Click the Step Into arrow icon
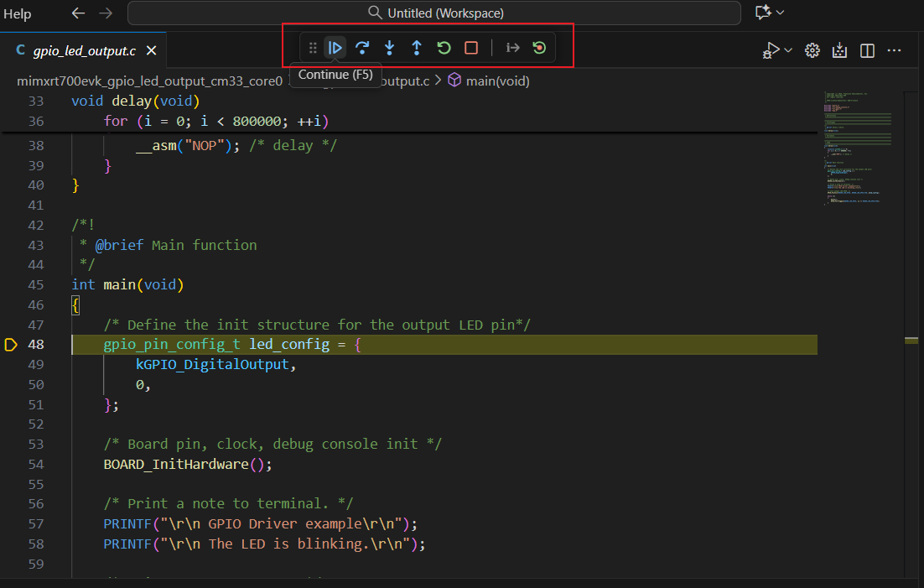 coord(389,48)
